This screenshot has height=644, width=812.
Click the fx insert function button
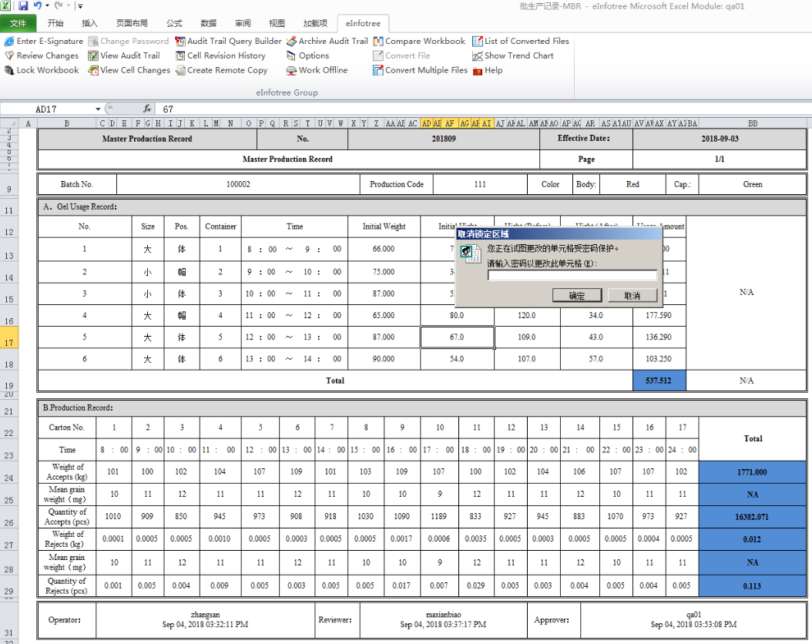click(x=147, y=109)
